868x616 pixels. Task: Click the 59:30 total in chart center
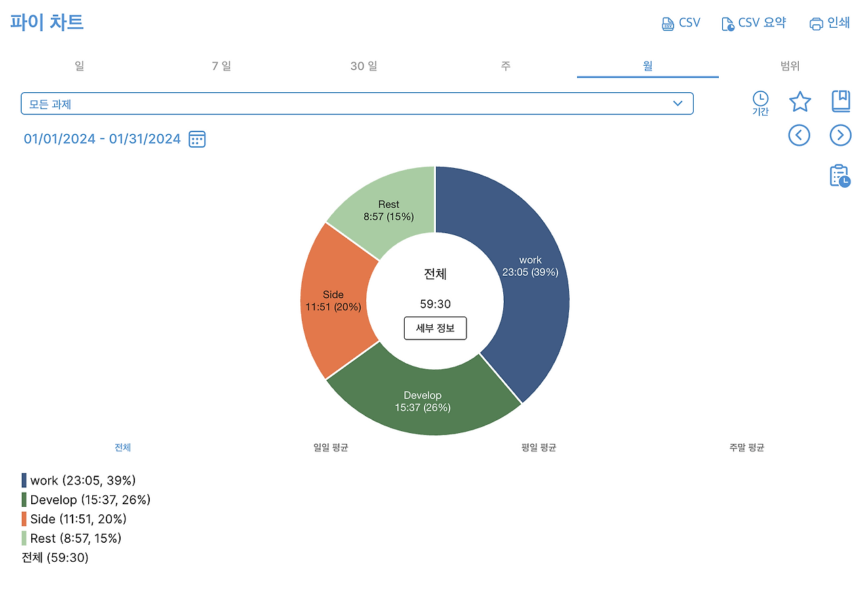click(435, 304)
